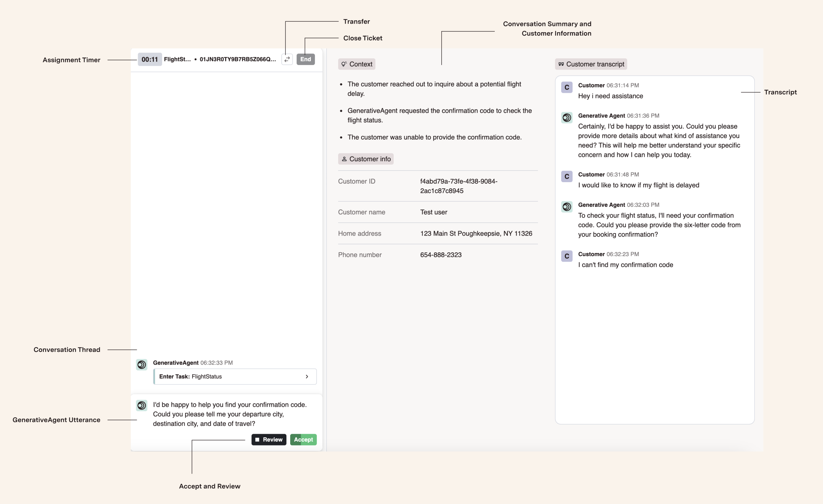Click the GenerativeAgent avatar in the utterance bubble

click(142, 406)
